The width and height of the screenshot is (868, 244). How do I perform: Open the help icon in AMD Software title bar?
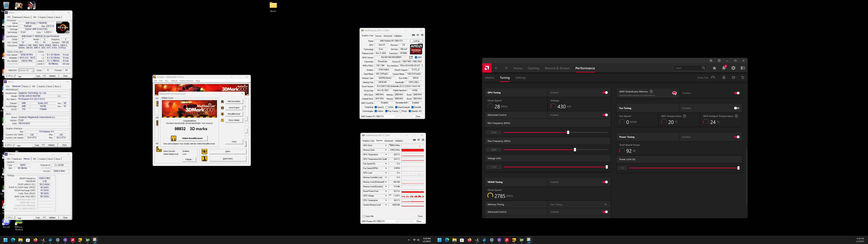pos(719,61)
